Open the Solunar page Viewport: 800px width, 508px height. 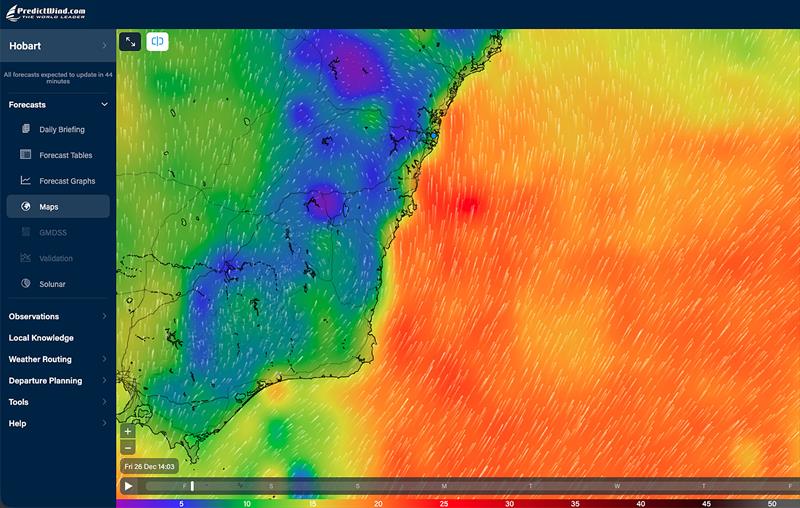53,284
